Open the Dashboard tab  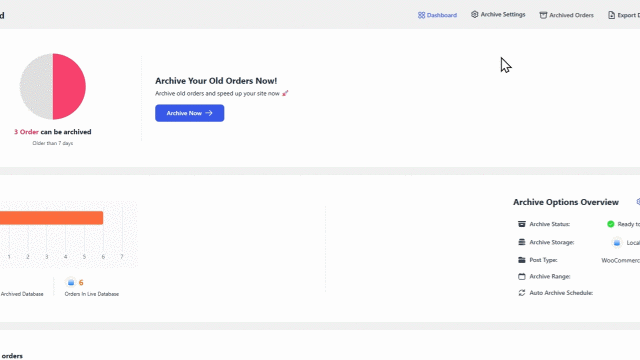[x=437, y=15]
